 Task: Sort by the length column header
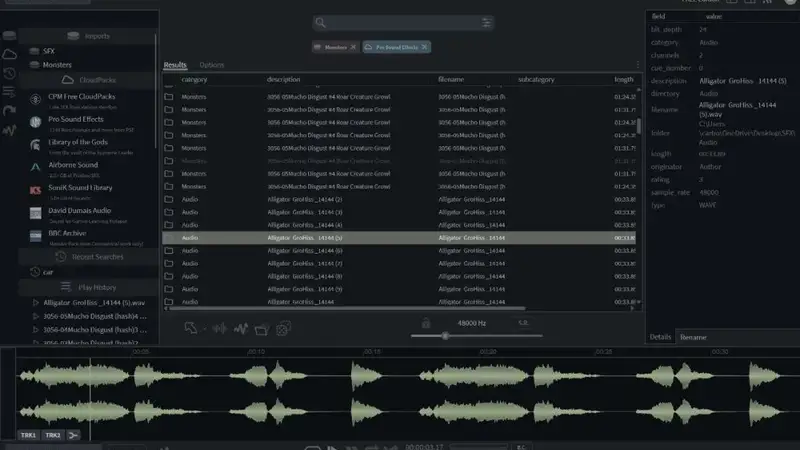623,79
